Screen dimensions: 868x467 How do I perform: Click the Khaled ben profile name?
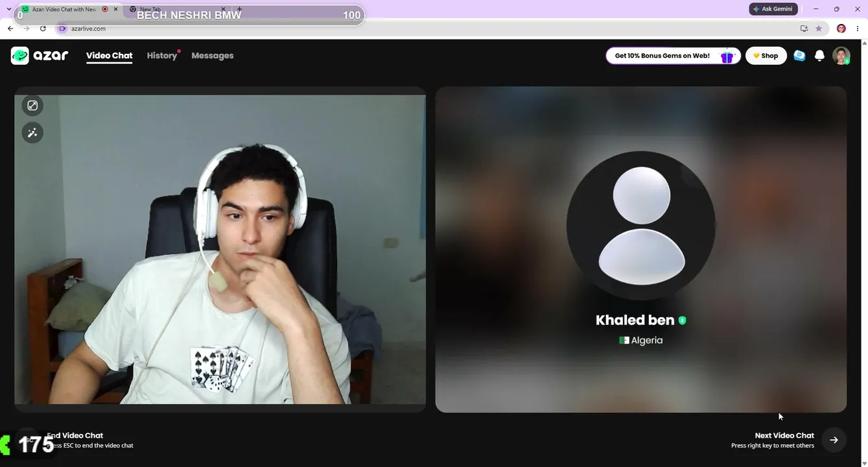pyautogui.click(x=635, y=320)
